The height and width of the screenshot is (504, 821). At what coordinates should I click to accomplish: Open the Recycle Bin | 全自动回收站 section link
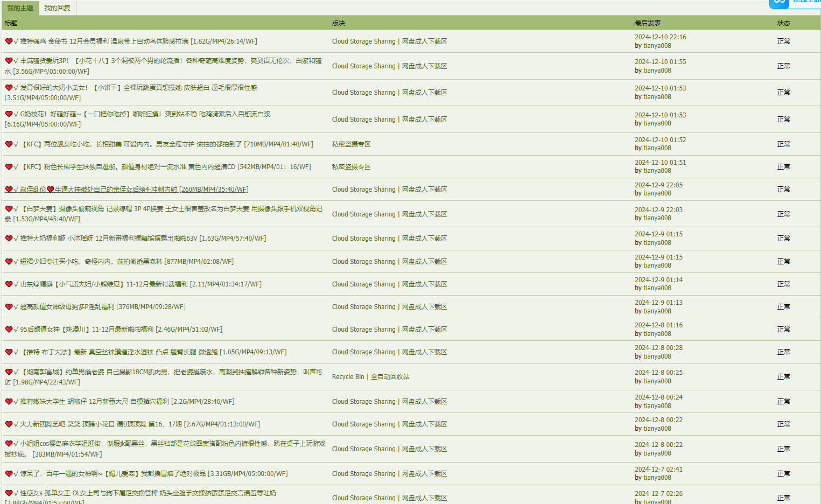(x=370, y=377)
